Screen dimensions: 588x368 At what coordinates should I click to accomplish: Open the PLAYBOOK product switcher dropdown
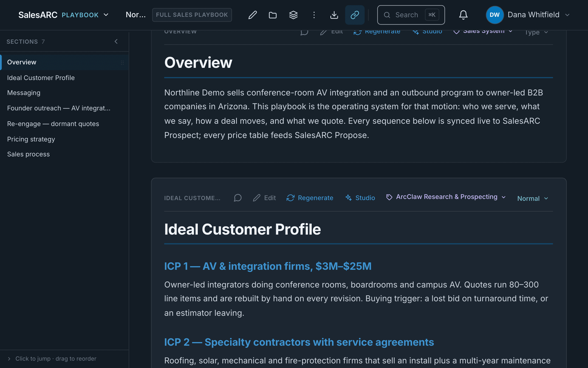[85, 15]
